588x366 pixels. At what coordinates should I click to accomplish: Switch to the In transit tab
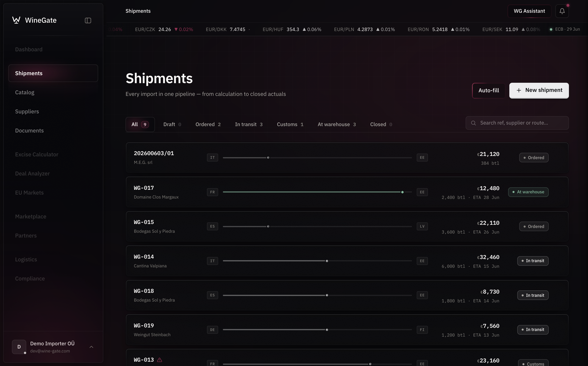click(249, 125)
